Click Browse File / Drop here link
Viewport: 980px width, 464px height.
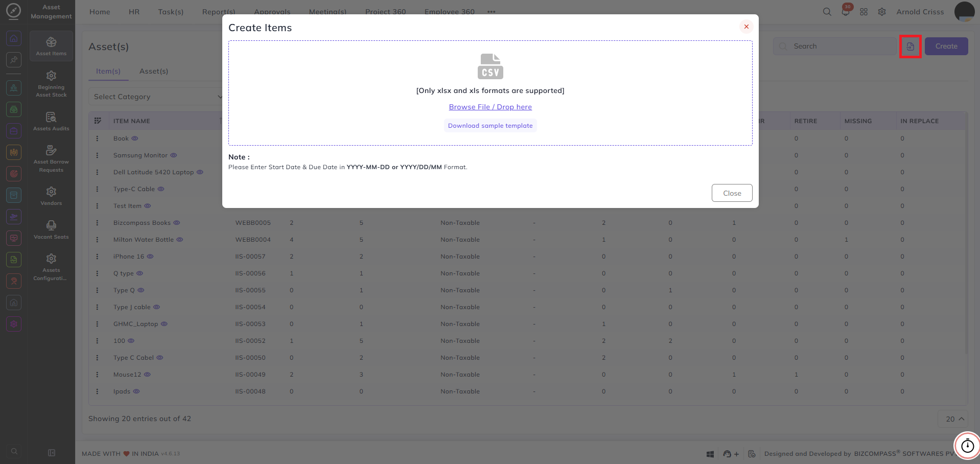tap(490, 107)
